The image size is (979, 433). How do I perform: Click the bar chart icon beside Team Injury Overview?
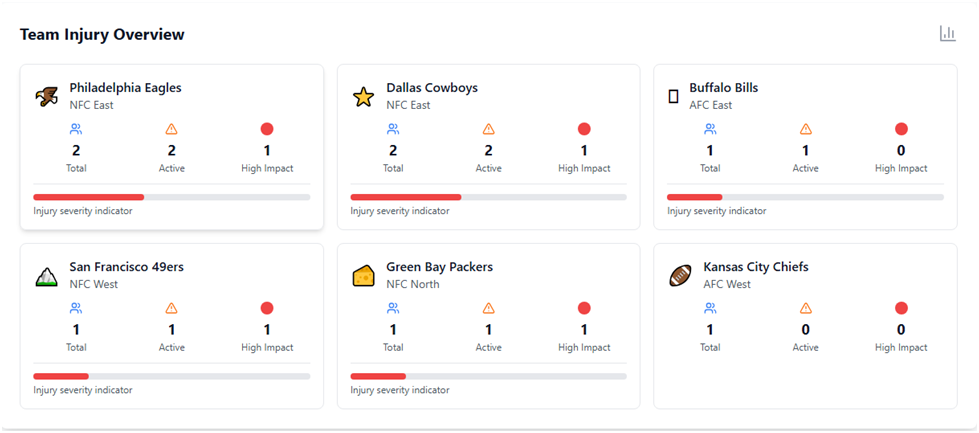point(948,34)
